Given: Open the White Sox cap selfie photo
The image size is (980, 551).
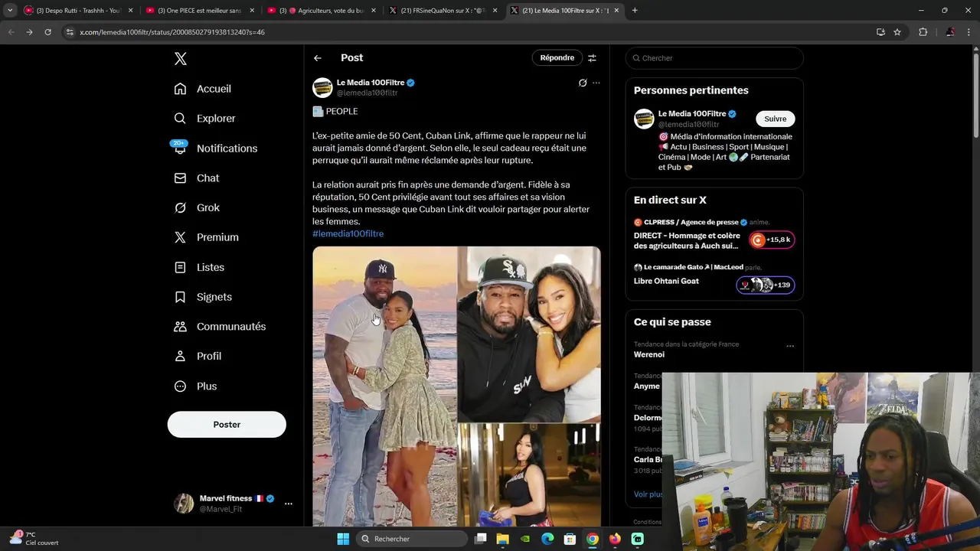Looking at the screenshot, I should (529, 334).
